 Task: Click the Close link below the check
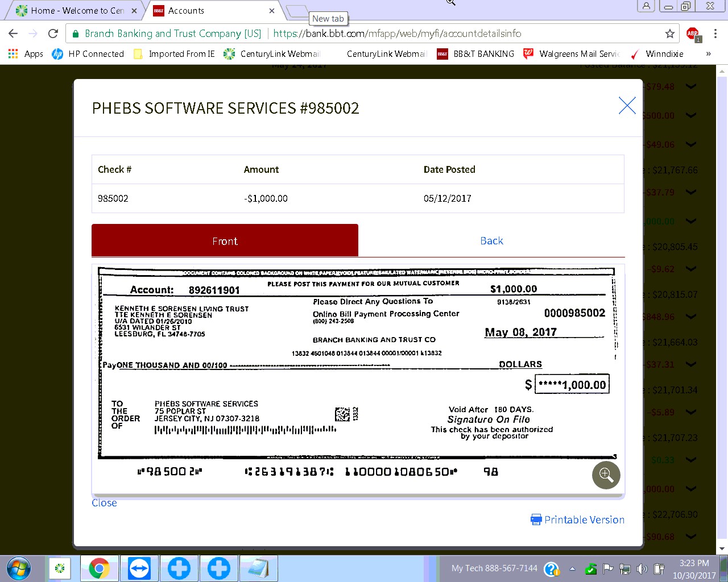pos(104,503)
